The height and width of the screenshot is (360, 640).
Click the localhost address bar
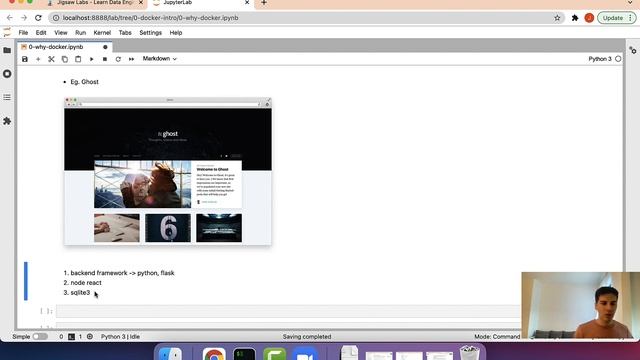(x=306, y=18)
